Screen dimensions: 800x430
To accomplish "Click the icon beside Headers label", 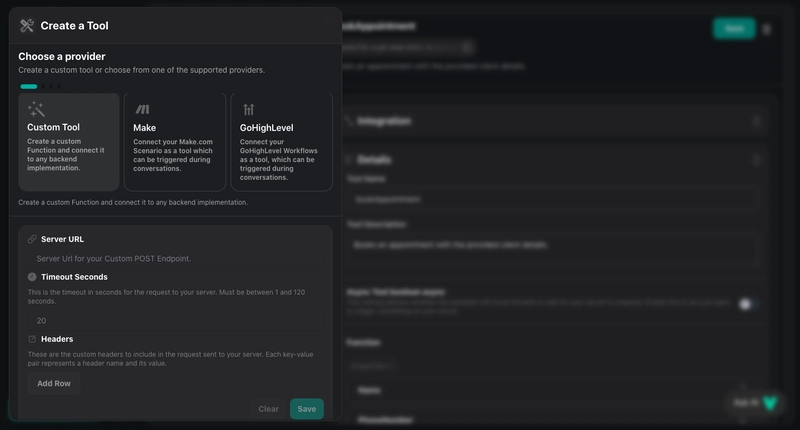I will (32, 339).
